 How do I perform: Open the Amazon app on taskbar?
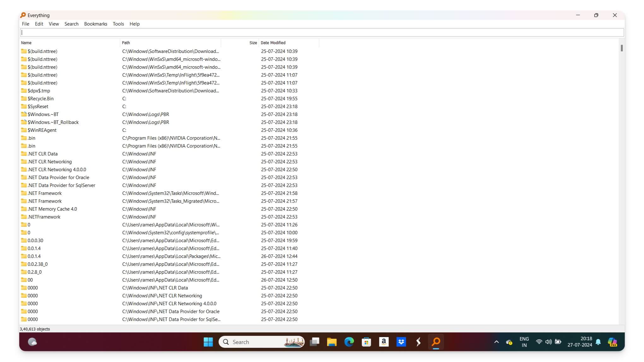(x=384, y=342)
